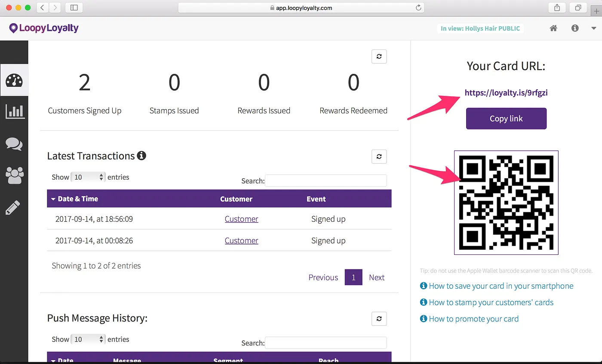Viewport: 602px width, 364px height.
Task: Click the info icon beside Latest Transactions
Action: point(141,156)
